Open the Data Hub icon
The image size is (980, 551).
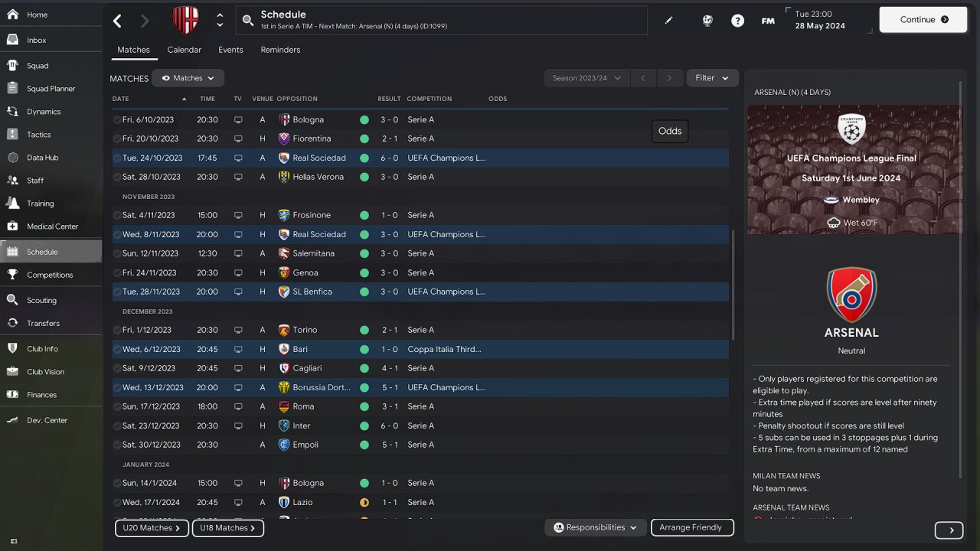[x=12, y=158]
